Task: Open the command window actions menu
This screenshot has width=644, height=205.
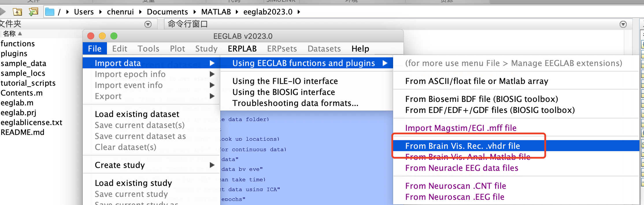Action: click(623, 24)
